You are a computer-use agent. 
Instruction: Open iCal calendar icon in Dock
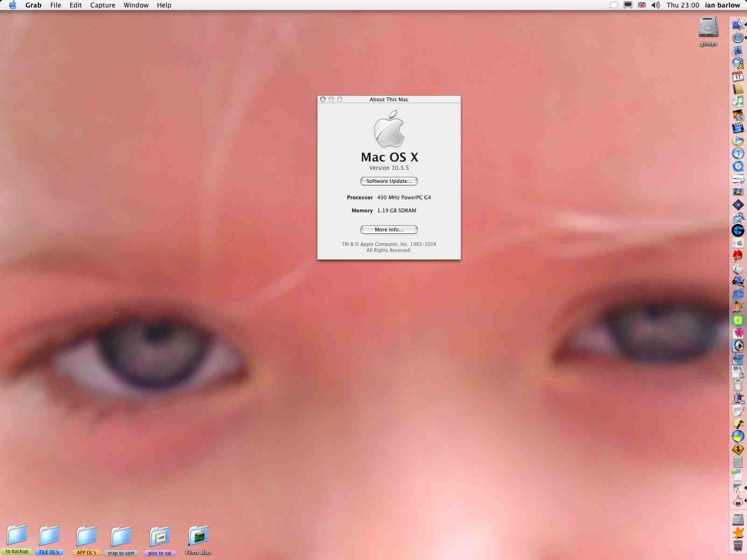click(x=738, y=76)
